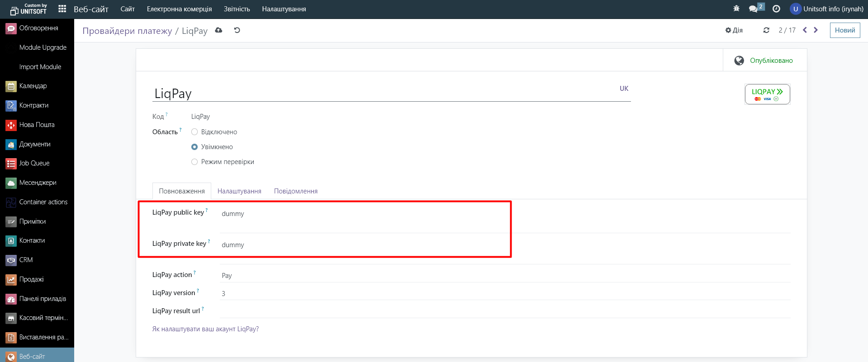Select the Режим перевірки radio option
868x362 pixels.
pyautogui.click(x=194, y=162)
